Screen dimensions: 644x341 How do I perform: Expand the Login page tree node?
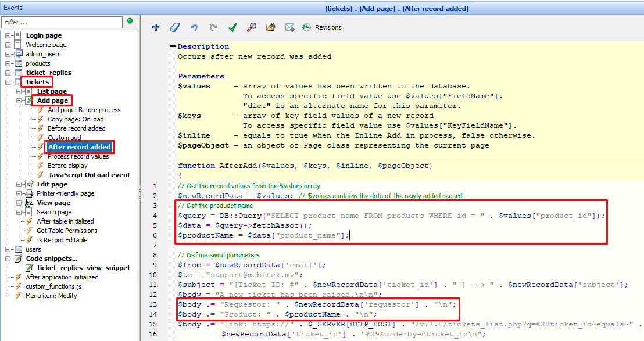click(x=8, y=36)
